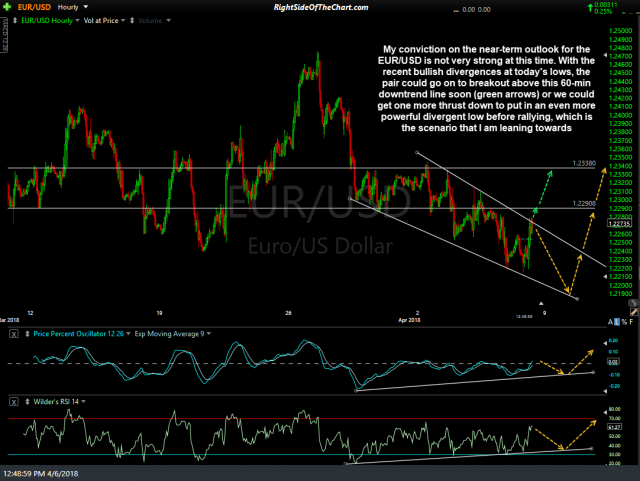This screenshot has height=481, width=640.
Task: Close the Wilder's RSI pane
Action: pyautogui.click(x=14, y=402)
